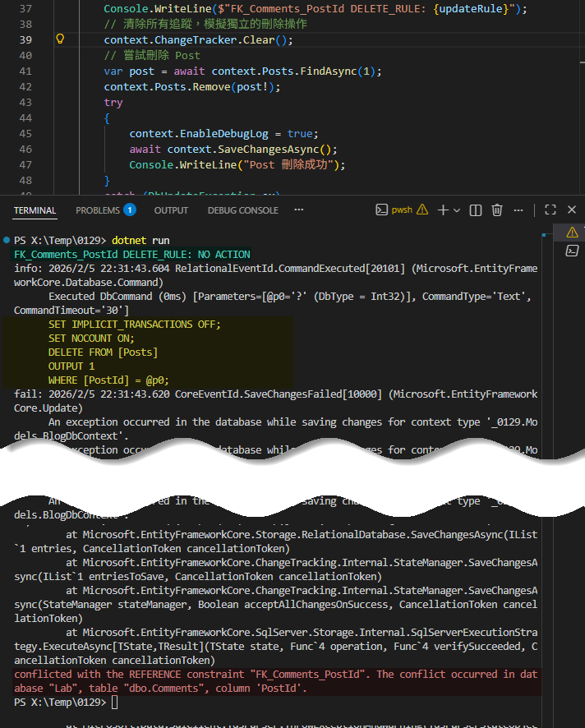The image size is (585, 728).
Task: Click the problems count badge
Action: [x=129, y=210]
